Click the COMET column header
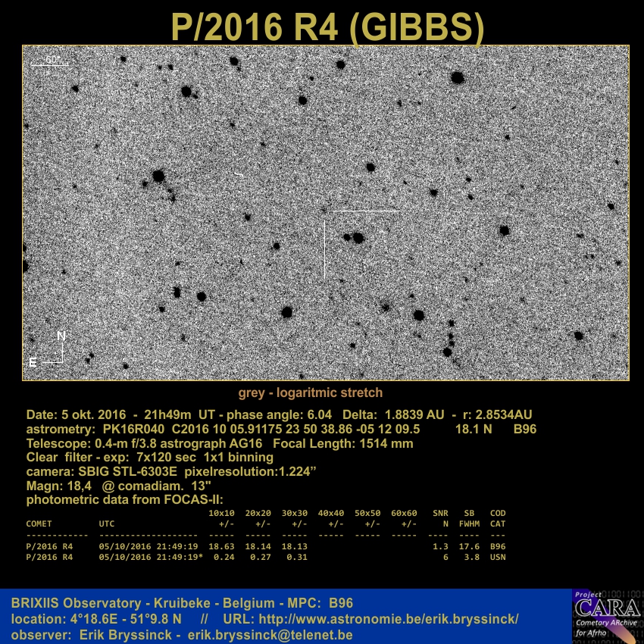Viewport: 644px width, 644px height. click(39, 524)
